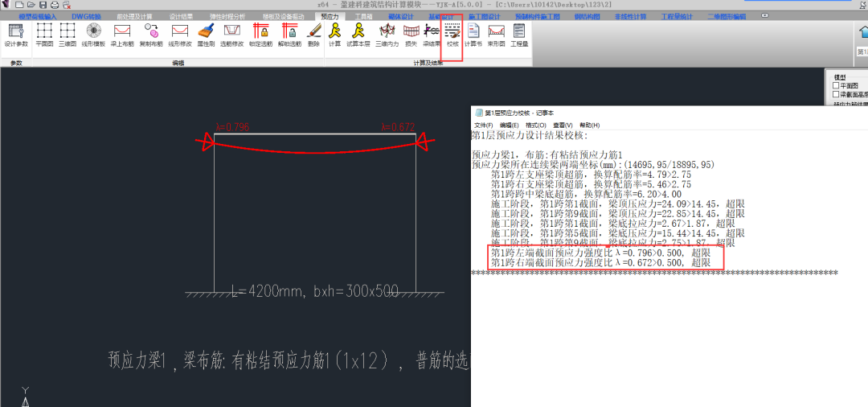Switch to the 二维图形编辑 tab

(727, 17)
